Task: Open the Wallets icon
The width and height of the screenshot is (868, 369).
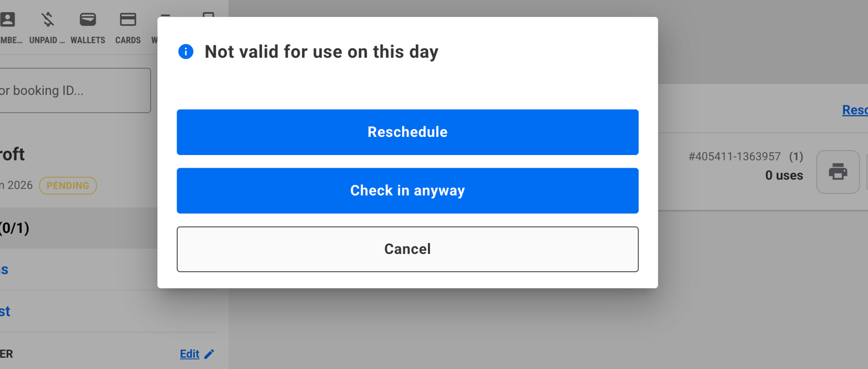Action: click(x=88, y=19)
